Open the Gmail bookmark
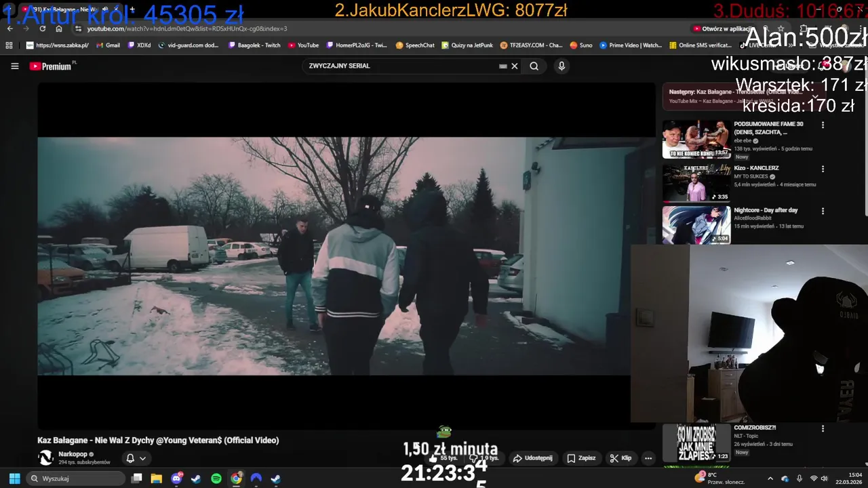Viewport: 868px width, 488px height. [108, 45]
